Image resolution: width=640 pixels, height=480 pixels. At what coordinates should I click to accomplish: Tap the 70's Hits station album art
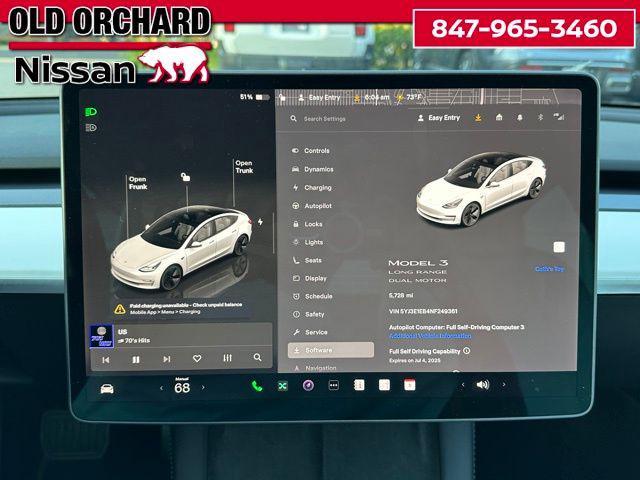point(101,336)
